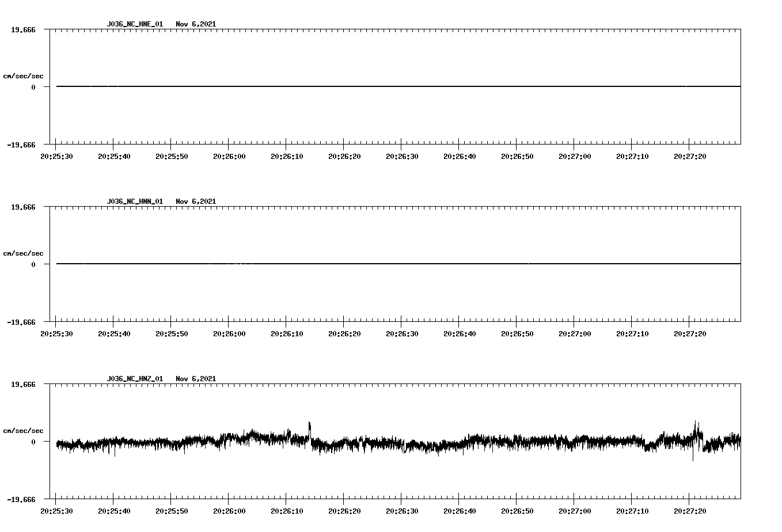The height and width of the screenshot is (532, 782).
Task: Click the Nov 6,2021 date on HNE chart
Action: coord(196,24)
